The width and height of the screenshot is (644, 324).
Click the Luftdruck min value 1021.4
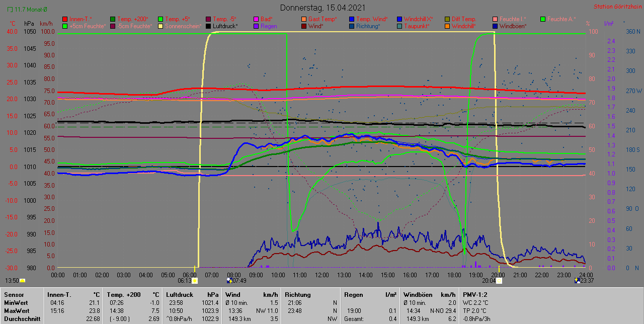click(x=210, y=303)
